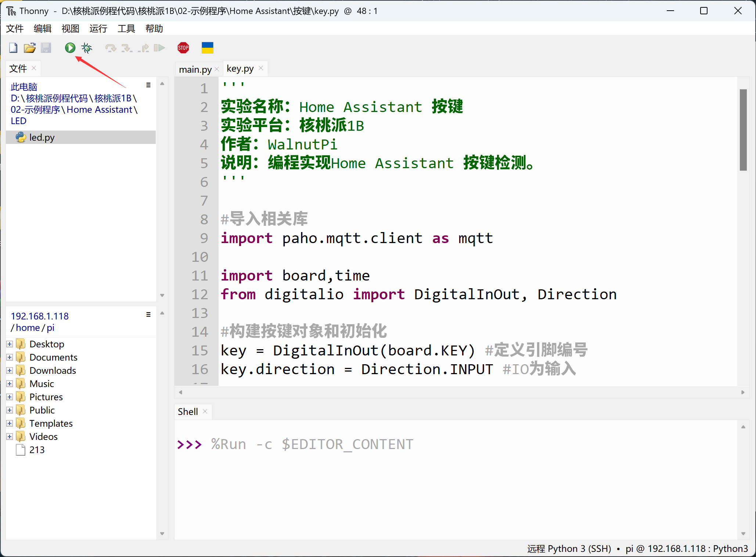The height and width of the screenshot is (557, 756).
Task: Click the Shell scrollbar up arrow
Action: 743,427
